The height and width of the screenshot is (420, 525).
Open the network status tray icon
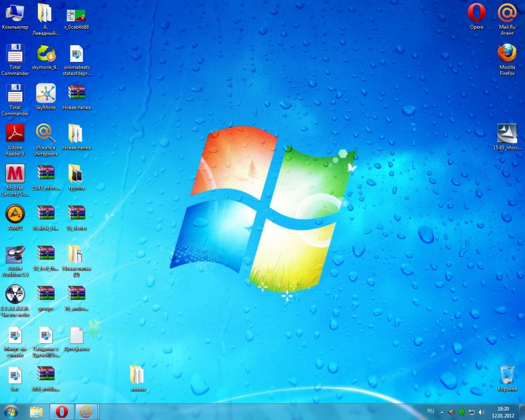[x=471, y=412]
